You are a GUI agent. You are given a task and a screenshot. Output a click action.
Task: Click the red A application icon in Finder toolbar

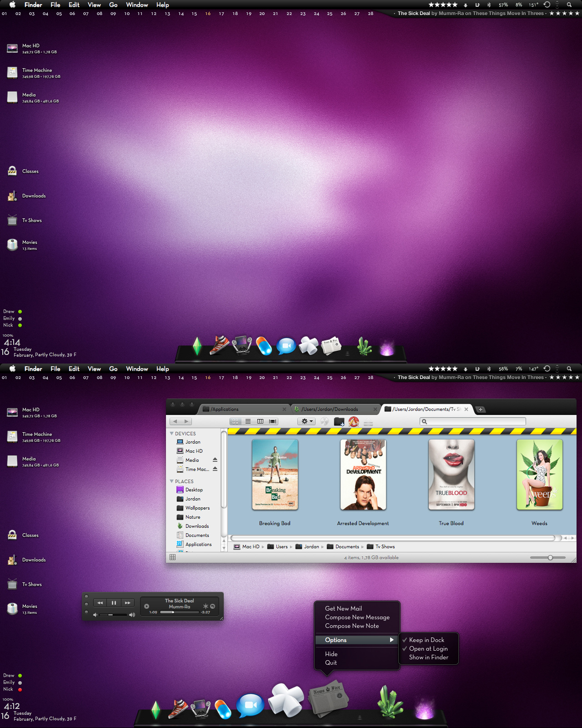coord(354,422)
